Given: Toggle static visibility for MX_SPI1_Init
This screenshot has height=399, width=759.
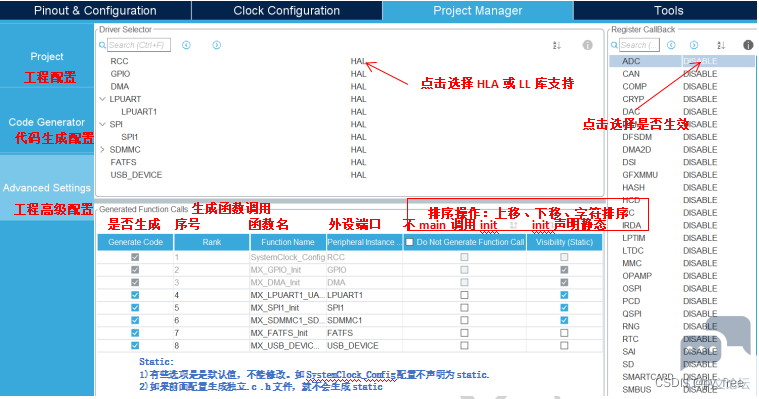Looking at the screenshot, I should [564, 307].
